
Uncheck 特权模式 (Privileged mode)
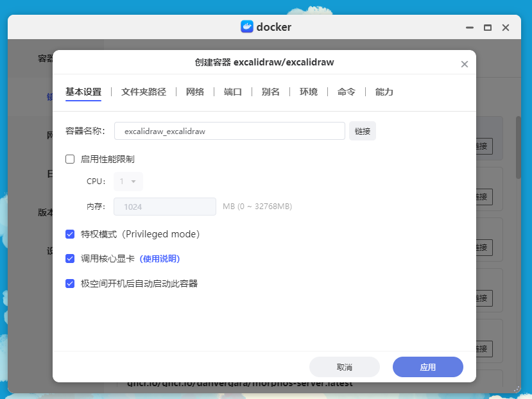point(70,234)
